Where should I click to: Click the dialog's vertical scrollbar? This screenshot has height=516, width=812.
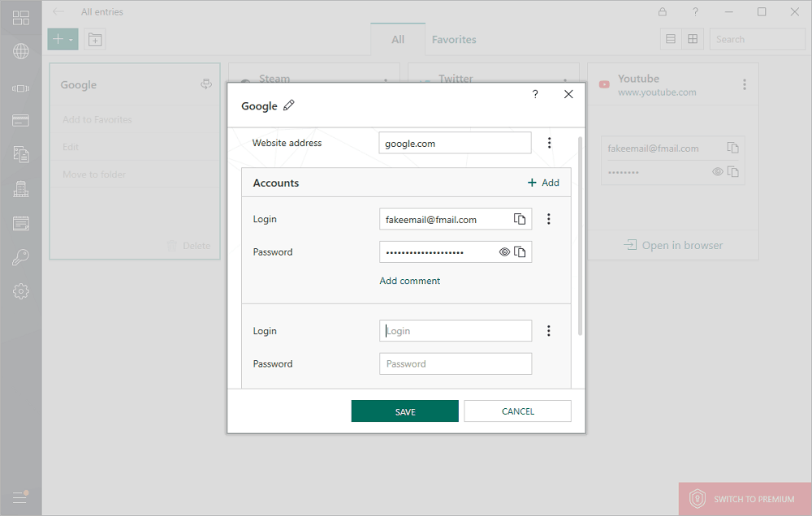tap(580, 235)
